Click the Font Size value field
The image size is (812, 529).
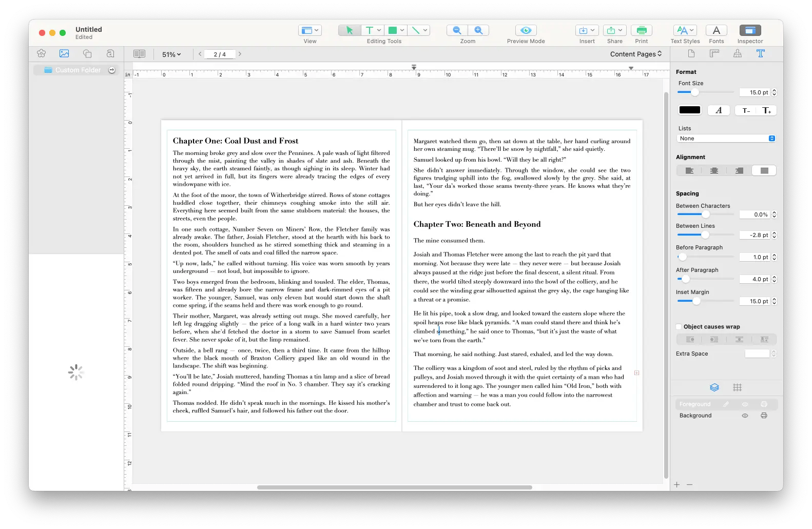point(755,93)
